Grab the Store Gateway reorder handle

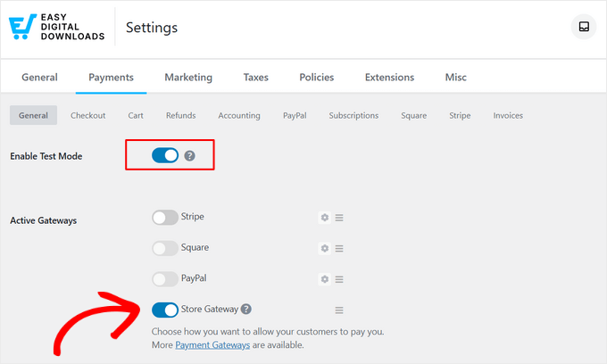(339, 310)
